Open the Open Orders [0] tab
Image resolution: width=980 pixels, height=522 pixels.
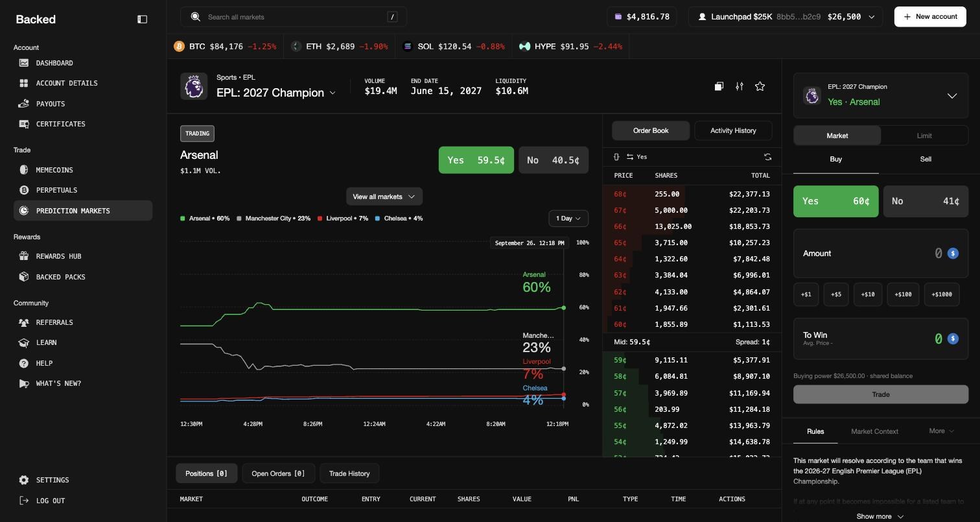click(x=278, y=473)
